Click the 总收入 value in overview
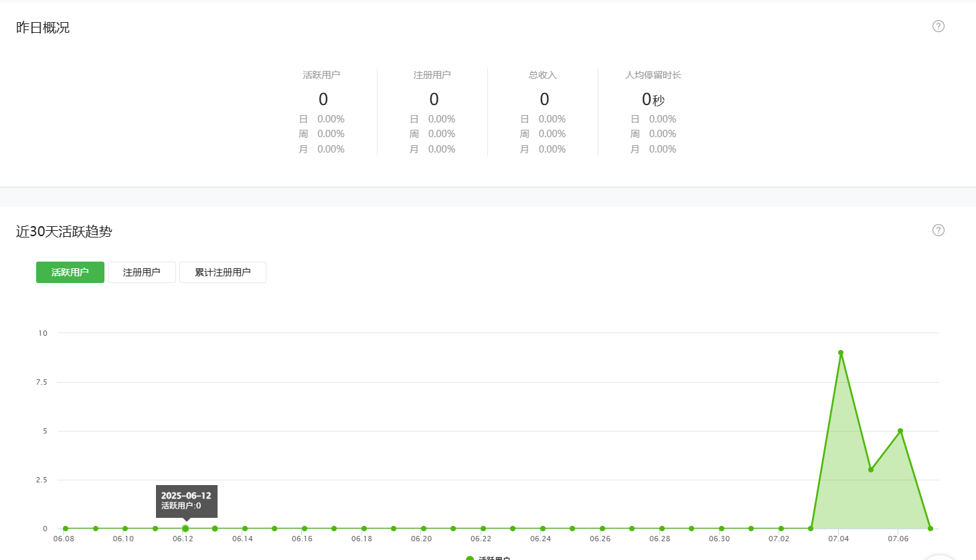Viewport: 976px width, 560px height. (544, 100)
